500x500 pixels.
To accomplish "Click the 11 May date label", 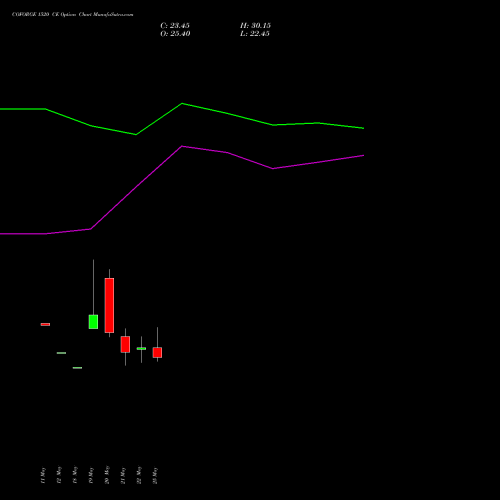I will pos(43,475).
